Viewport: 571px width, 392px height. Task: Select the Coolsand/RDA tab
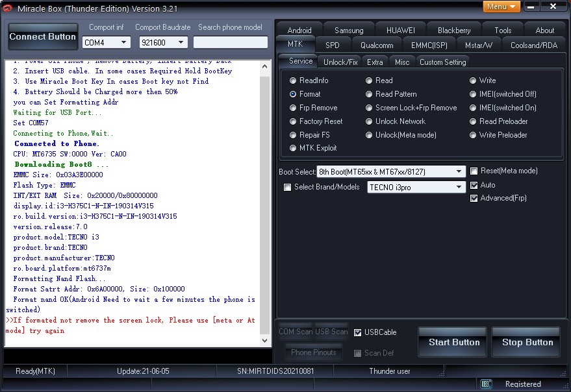click(534, 45)
